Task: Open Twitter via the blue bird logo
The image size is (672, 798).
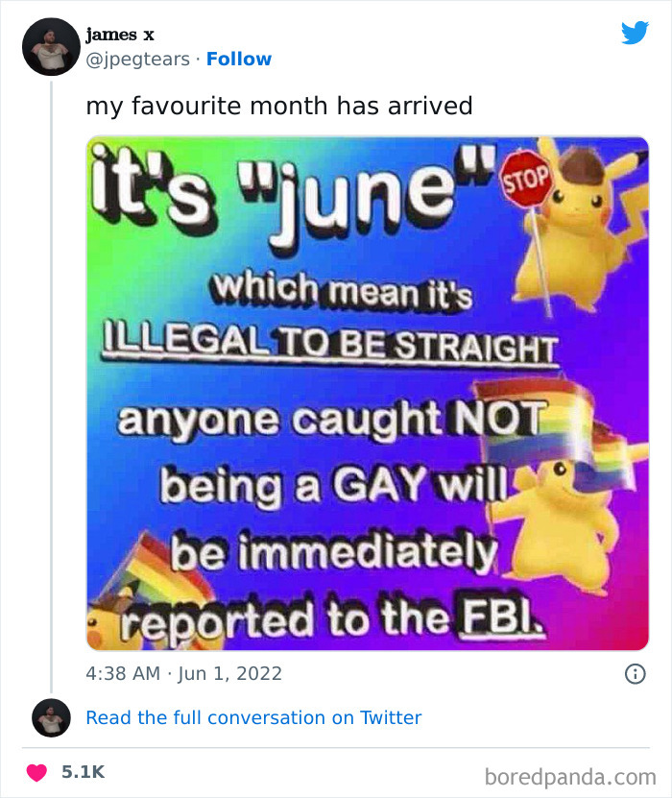Action: [x=635, y=32]
